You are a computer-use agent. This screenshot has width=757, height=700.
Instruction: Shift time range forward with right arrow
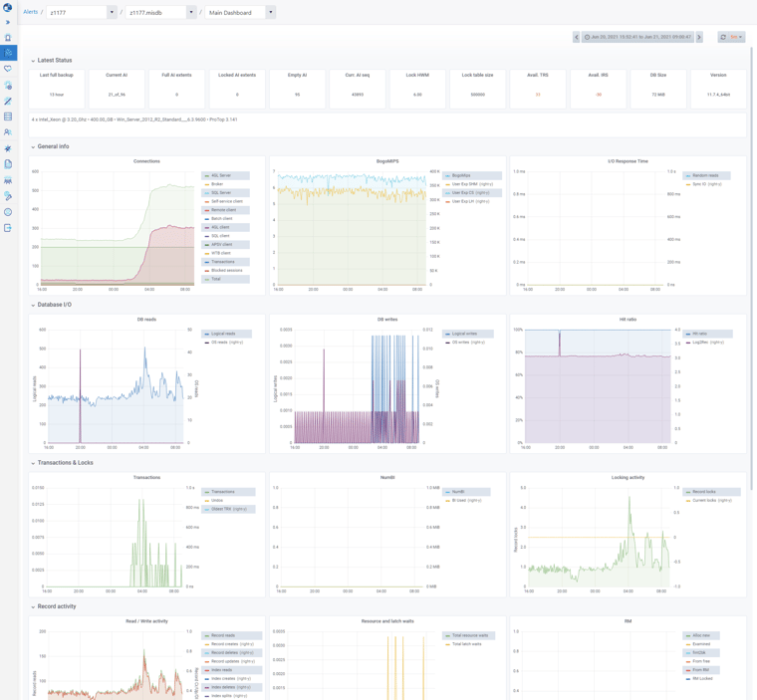pos(699,37)
